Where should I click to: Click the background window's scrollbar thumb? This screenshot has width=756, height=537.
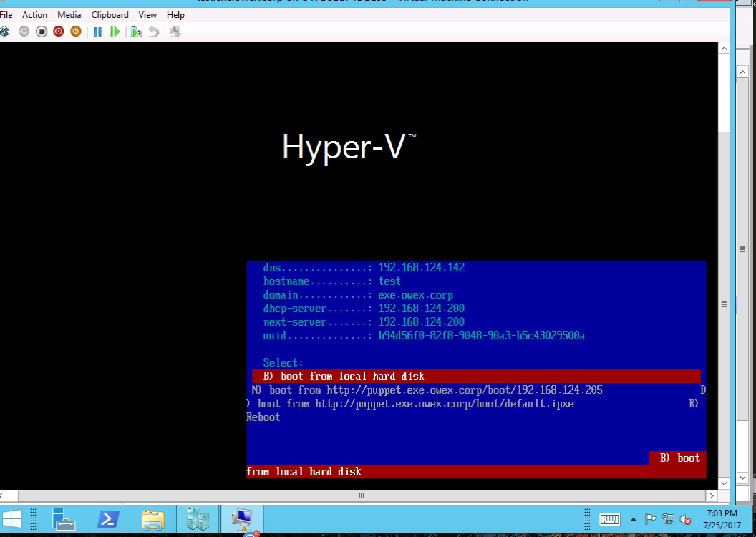[743, 249]
